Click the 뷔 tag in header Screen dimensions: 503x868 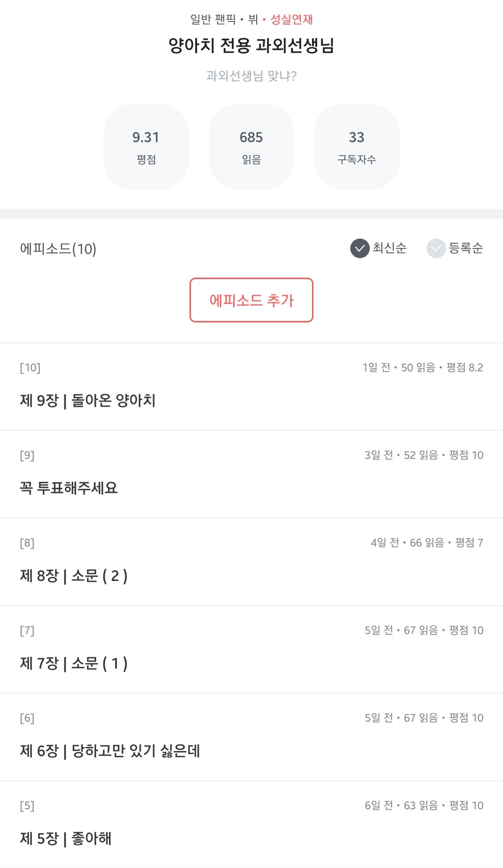[x=253, y=20]
